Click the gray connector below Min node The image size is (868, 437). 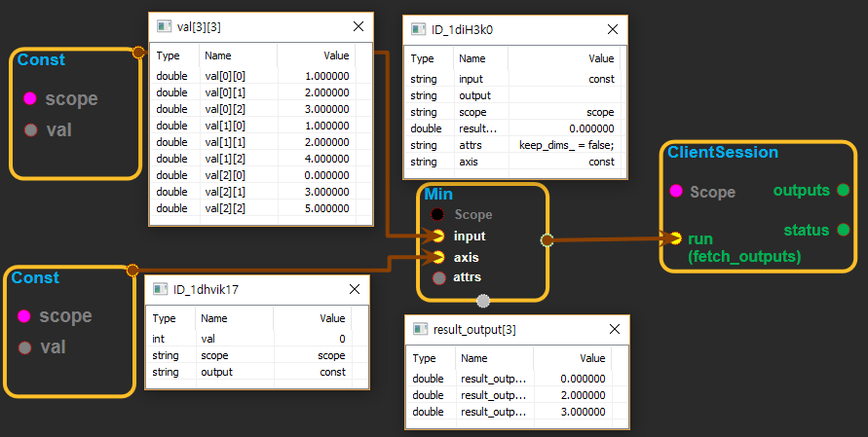(x=483, y=301)
